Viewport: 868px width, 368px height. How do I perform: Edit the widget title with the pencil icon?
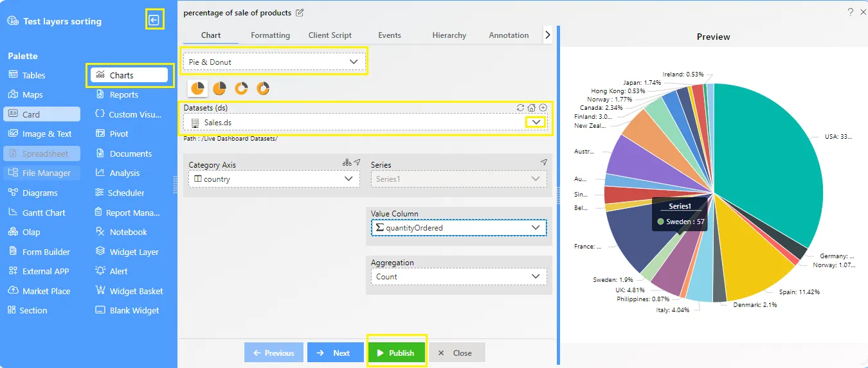[x=300, y=13]
